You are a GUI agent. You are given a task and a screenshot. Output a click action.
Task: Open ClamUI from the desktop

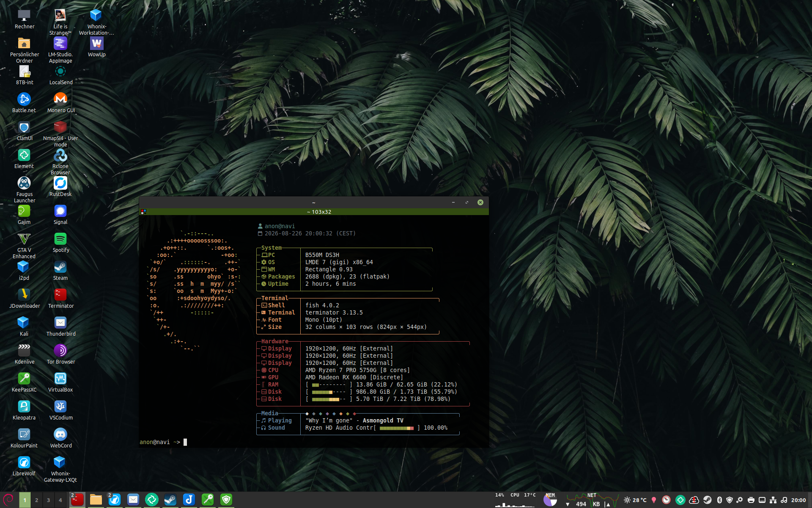pyautogui.click(x=24, y=131)
